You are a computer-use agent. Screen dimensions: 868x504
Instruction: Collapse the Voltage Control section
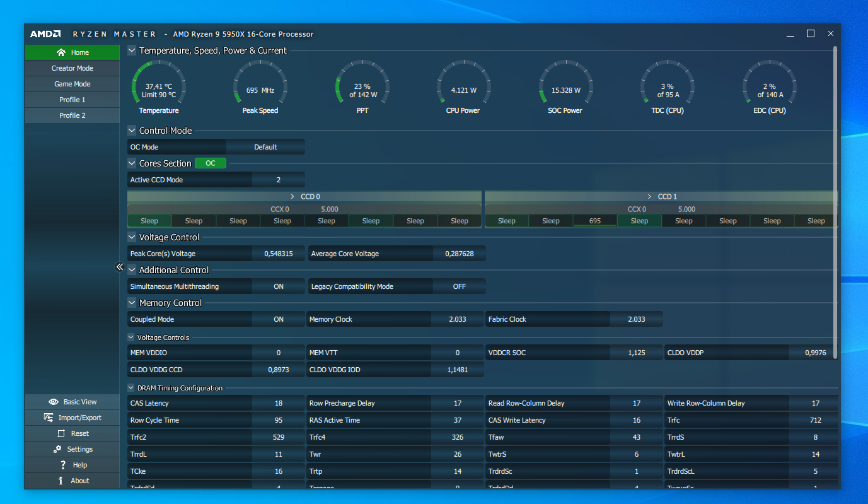coord(132,237)
